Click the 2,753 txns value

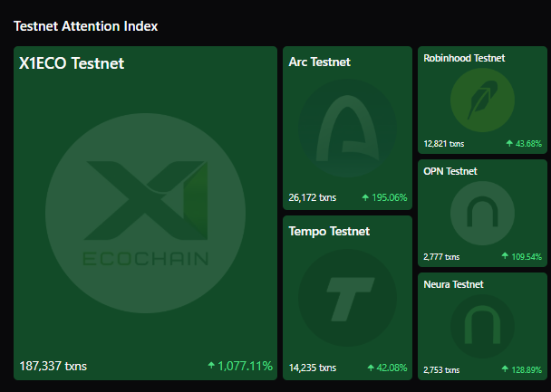click(441, 370)
